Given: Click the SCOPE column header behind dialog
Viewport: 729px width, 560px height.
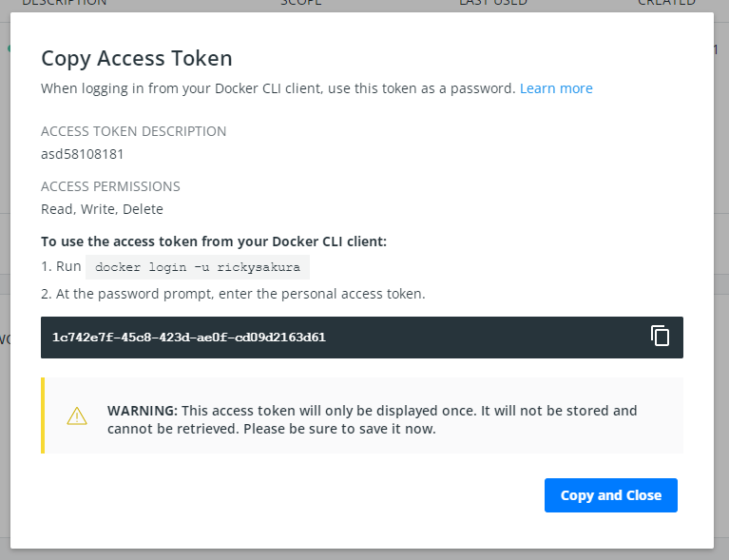Looking at the screenshot, I should tap(300, 4).
